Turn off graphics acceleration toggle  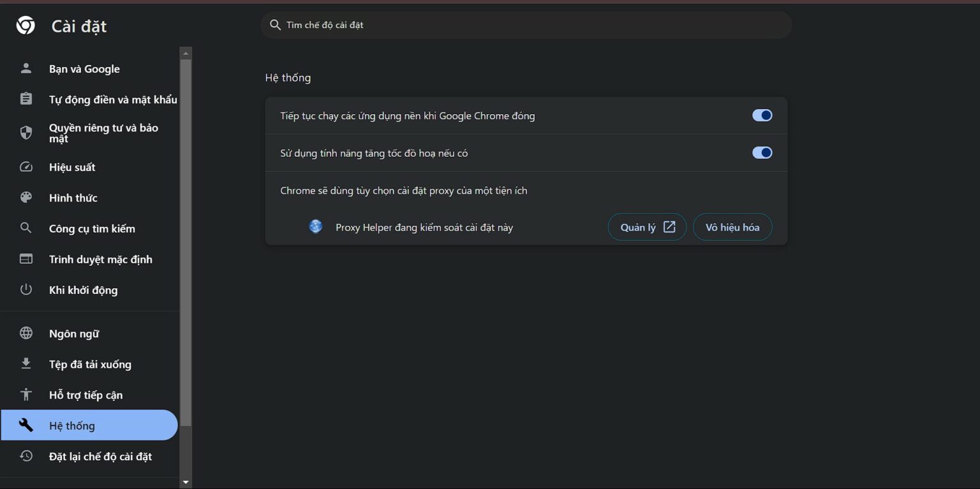[x=762, y=152]
